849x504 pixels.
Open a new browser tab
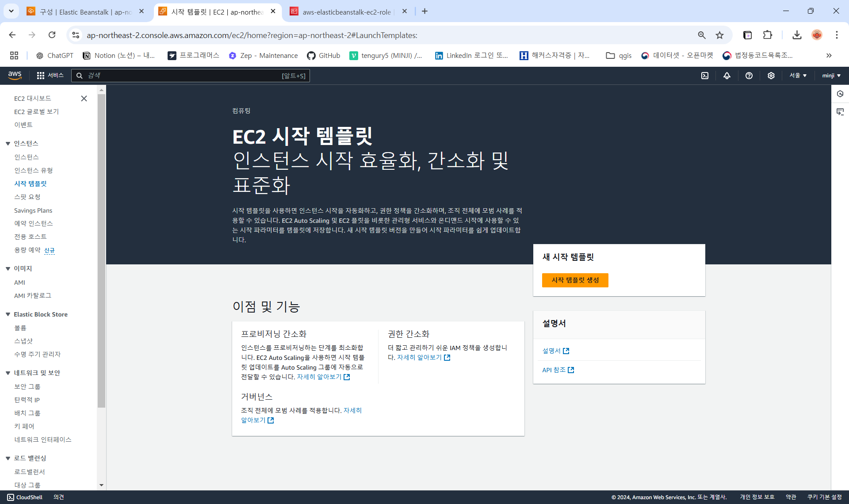[x=424, y=11]
